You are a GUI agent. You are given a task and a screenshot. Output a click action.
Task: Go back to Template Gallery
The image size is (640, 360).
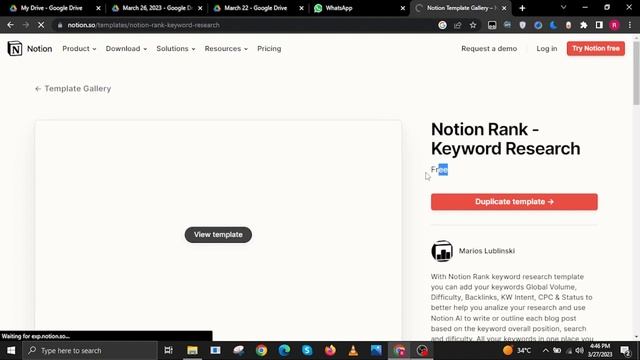coord(73,89)
